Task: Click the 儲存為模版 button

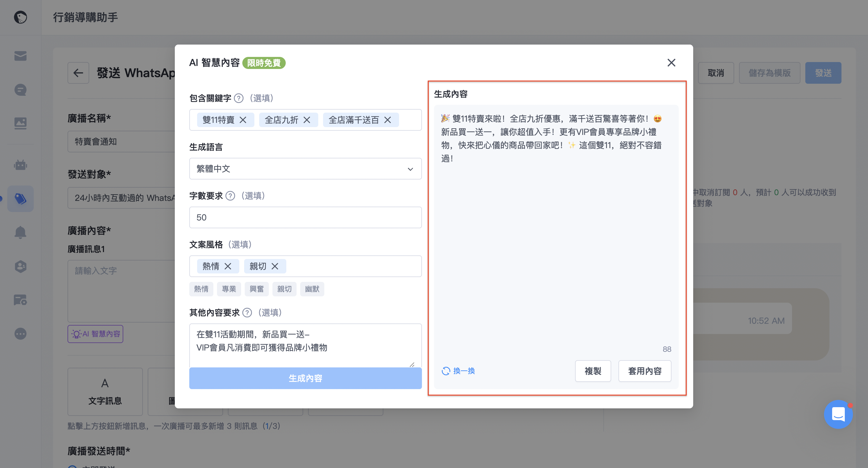Action: pyautogui.click(x=769, y=73)
